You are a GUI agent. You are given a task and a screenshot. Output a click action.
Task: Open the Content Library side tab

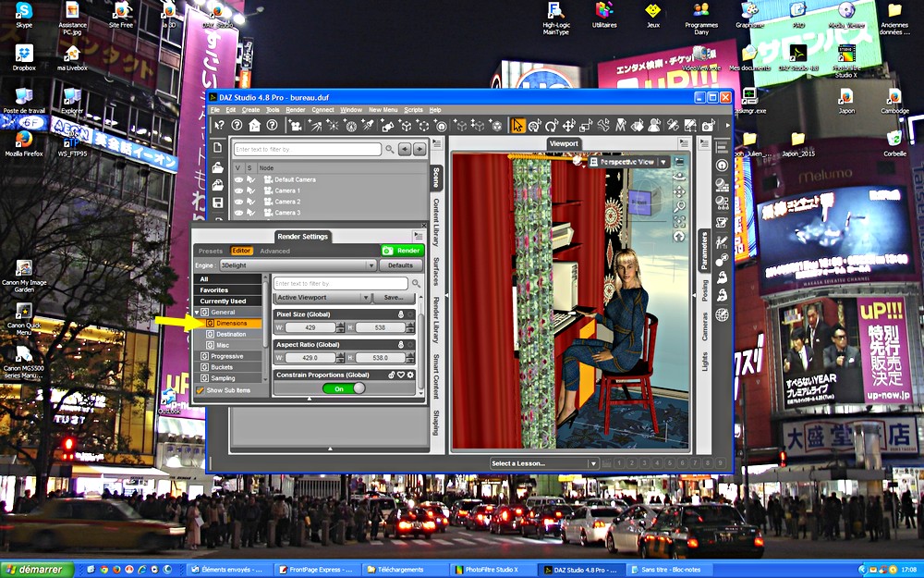click(436, 222)
